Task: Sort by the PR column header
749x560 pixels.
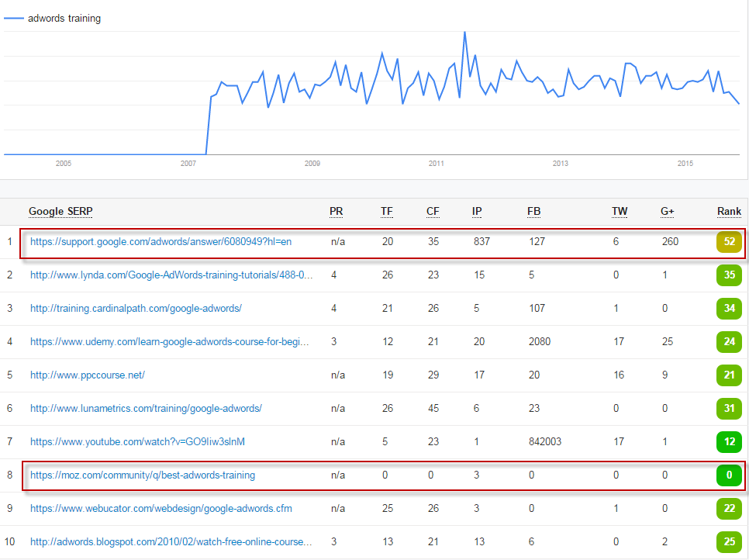Action: [x=336, y=211]
